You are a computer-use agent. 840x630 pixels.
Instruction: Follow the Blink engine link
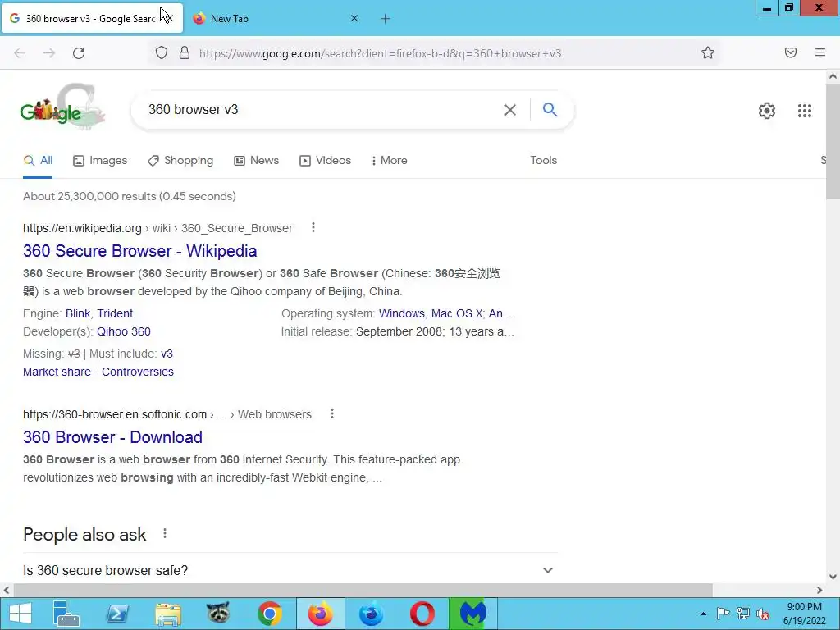[x=78, y=313]
